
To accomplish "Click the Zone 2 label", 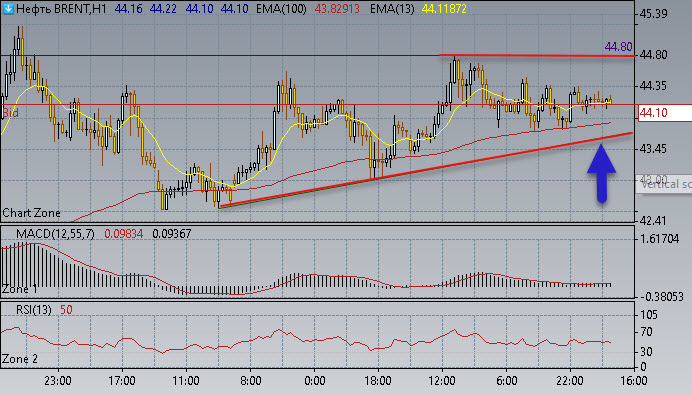I will pyautogui.click(x=20, y=359).
